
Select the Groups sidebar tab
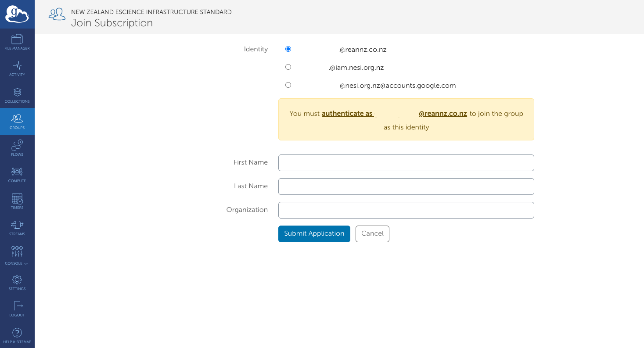[17, 122]
